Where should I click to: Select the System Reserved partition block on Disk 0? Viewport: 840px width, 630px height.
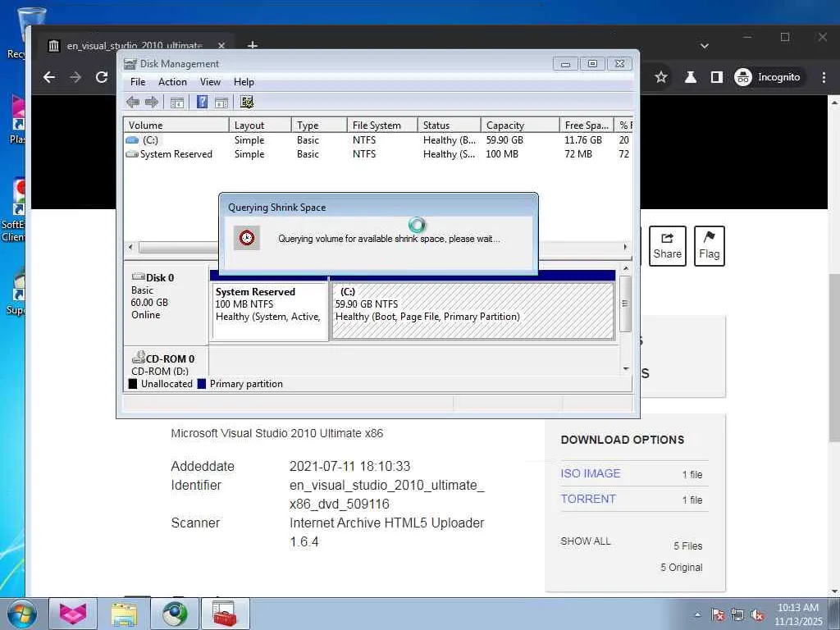coord(269,311)
